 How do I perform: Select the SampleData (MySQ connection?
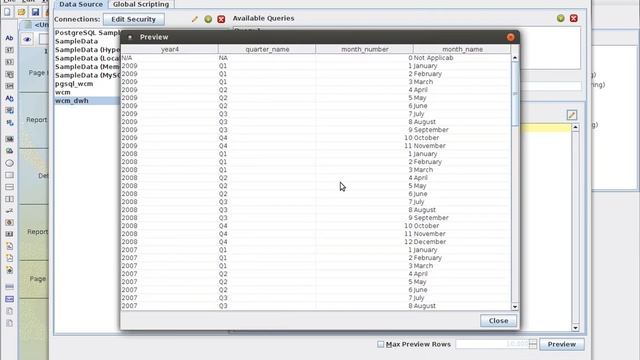coord(87,75)
